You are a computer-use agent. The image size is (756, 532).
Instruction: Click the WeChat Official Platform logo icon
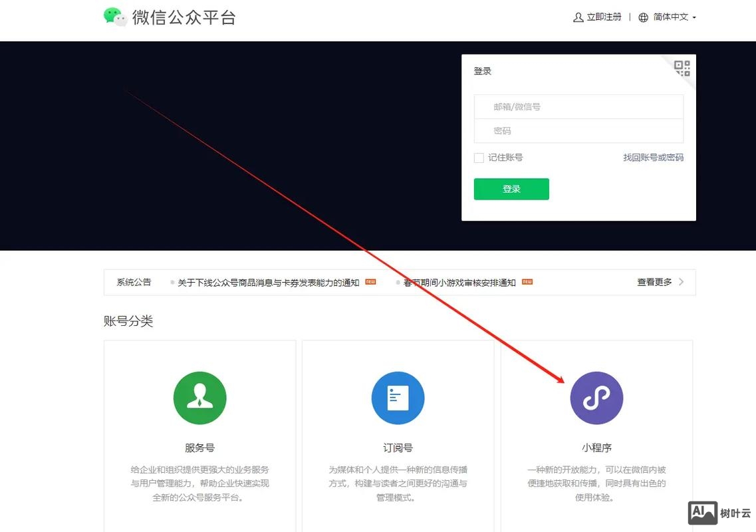coord(115,17)
